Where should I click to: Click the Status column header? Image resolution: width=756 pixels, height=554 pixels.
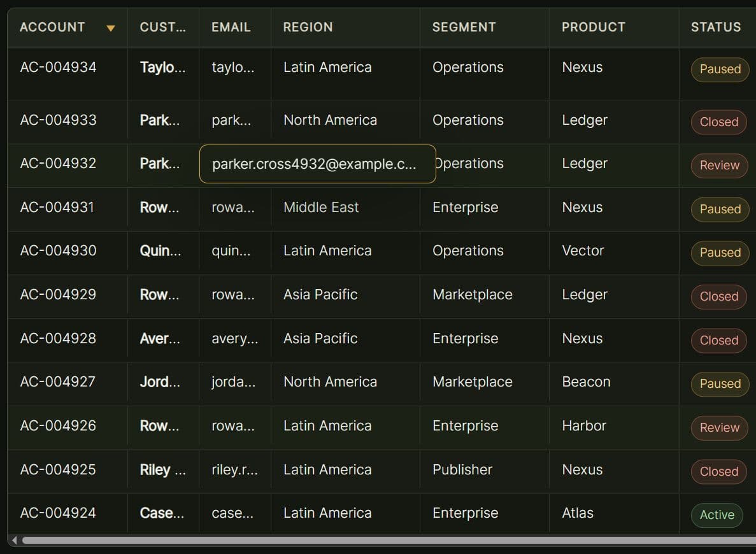[716, 27]
